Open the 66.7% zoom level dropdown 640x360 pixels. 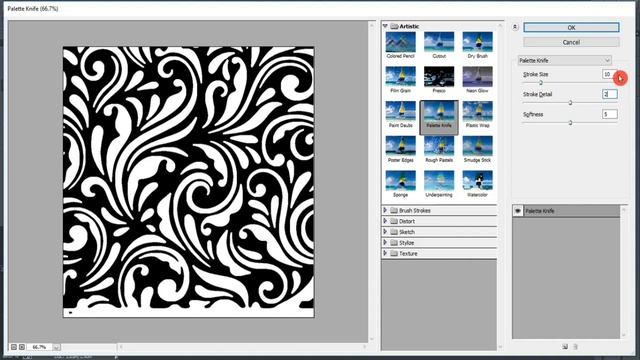(56, 347)
